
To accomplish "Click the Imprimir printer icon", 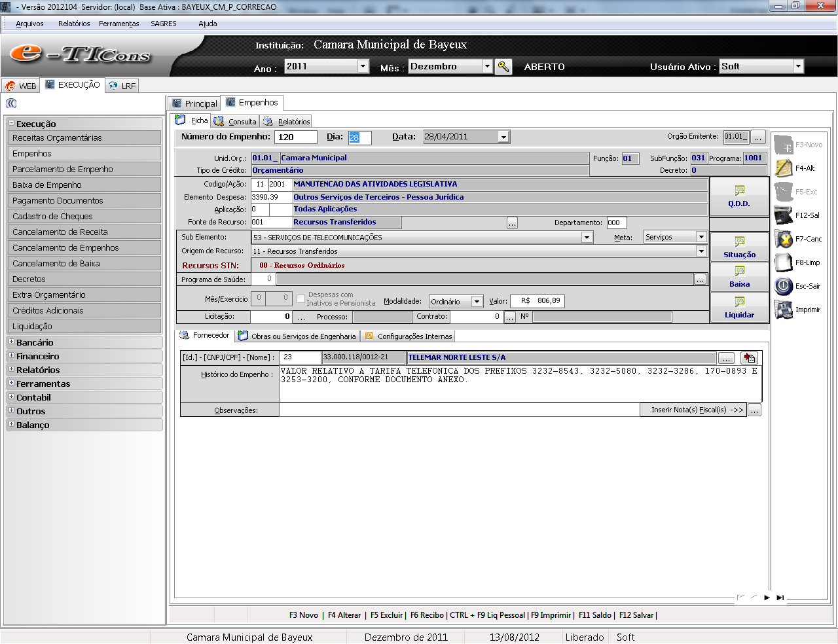I will coord(784,310).
